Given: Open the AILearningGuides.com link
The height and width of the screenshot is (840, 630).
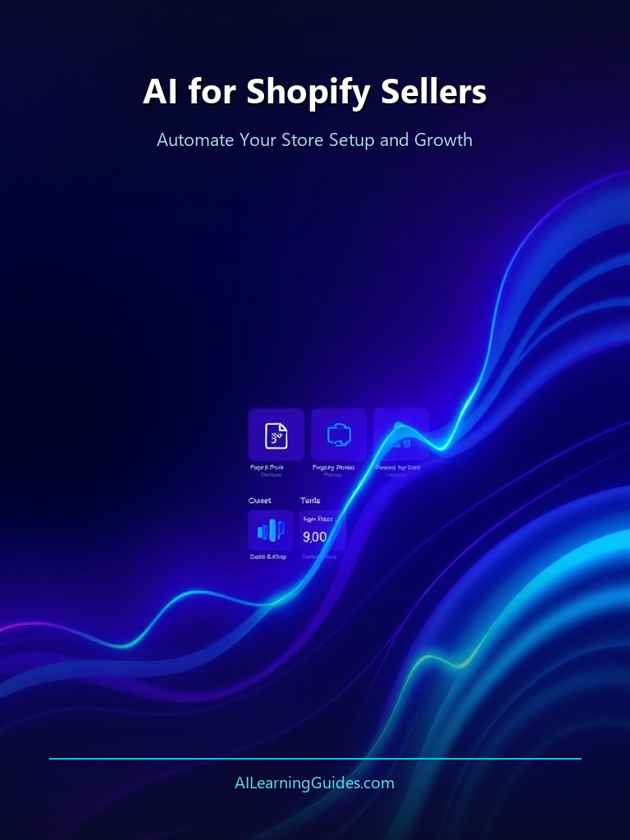Looking at the screenshot, I should click(315, 783).
